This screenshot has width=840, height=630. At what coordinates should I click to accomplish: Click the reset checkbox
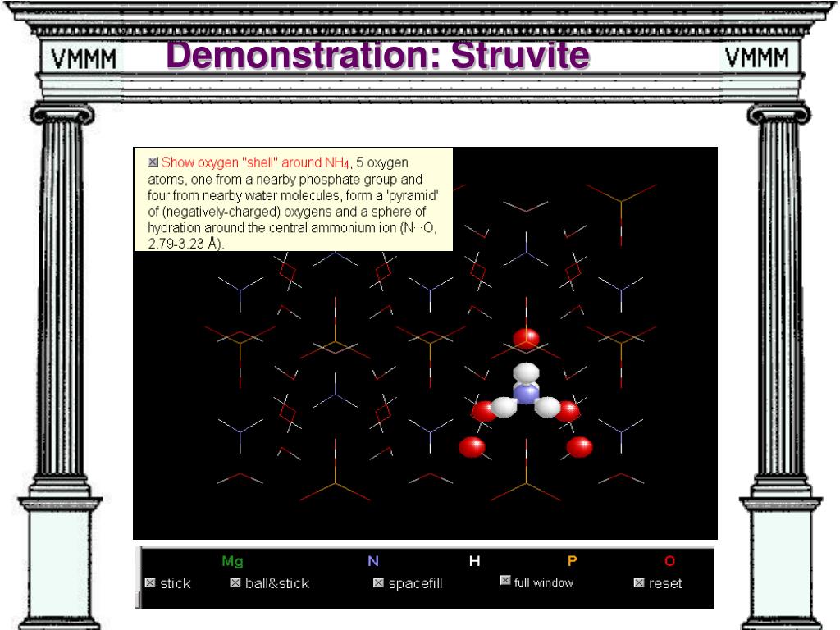point(638,582)
